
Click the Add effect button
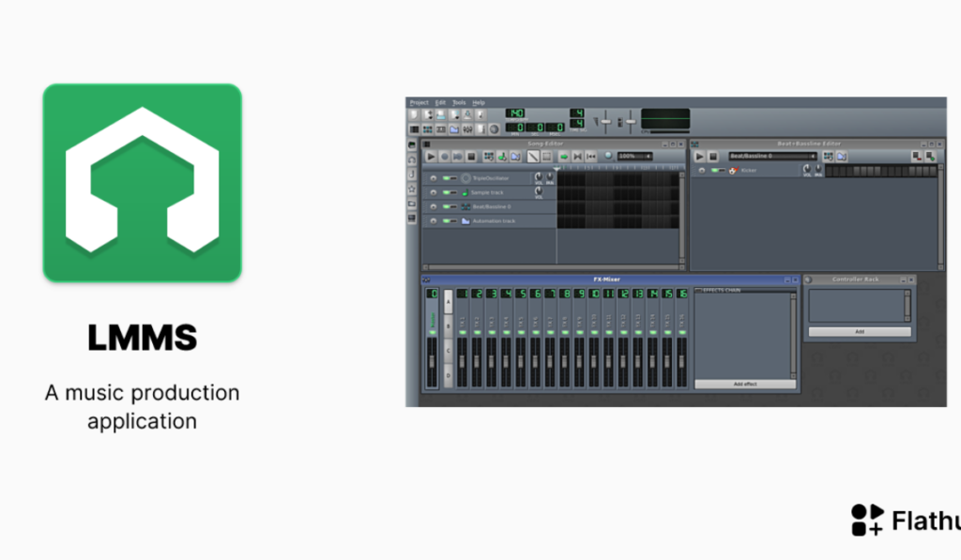tap(745, 385)
